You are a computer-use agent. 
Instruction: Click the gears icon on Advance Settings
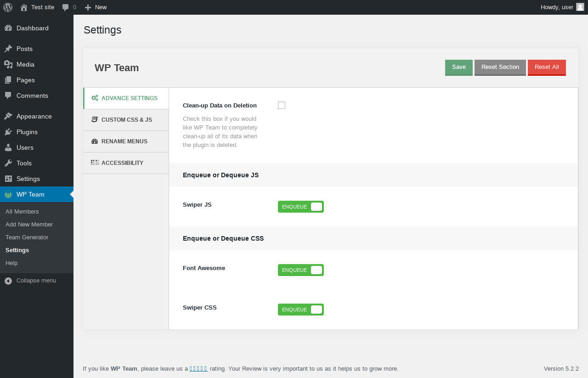[x=95, y=98]
